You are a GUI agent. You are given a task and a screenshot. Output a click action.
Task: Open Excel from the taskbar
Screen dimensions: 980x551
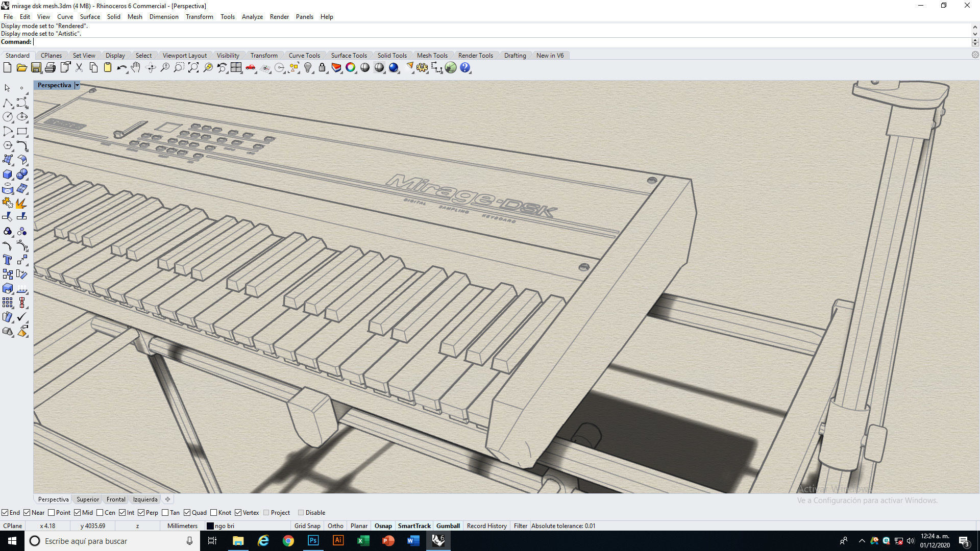pyautogui.click(x=363, y=541)
